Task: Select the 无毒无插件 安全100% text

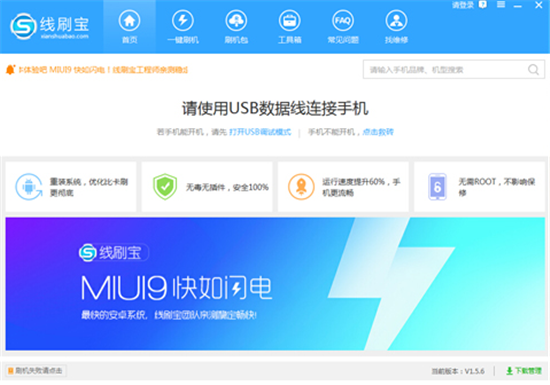Action: (x=227, y=187)
